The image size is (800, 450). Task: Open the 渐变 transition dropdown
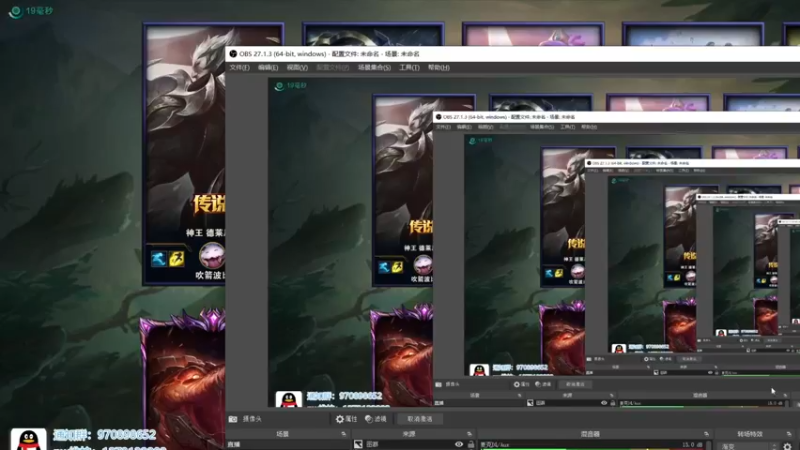tap(743, 446)
